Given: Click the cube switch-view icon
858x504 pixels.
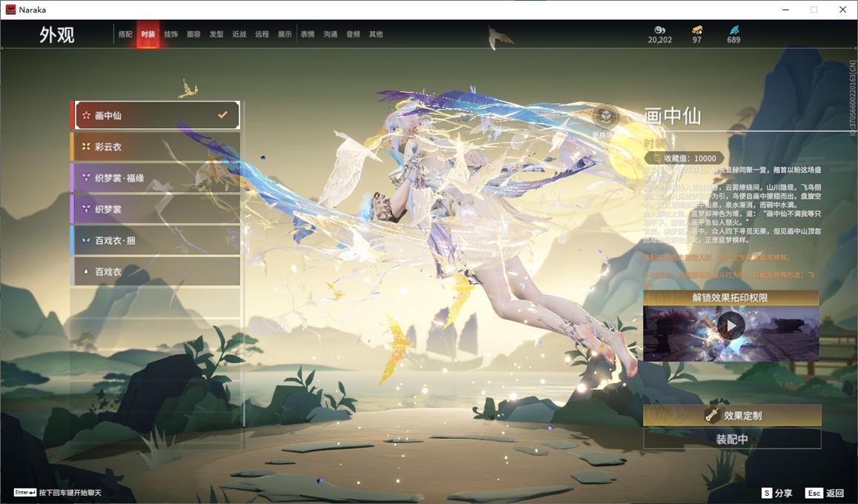Looking at the screenshot, I should click(605, 116).
